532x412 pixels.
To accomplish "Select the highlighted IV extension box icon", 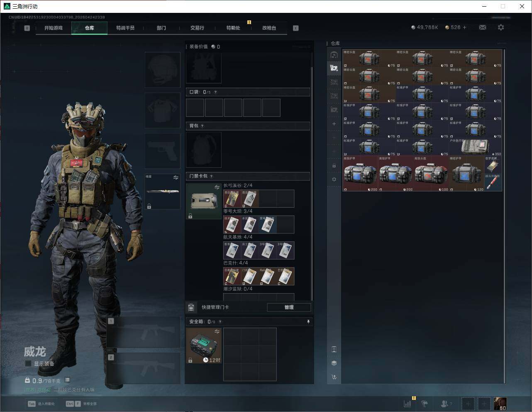I will click(334, 68).
